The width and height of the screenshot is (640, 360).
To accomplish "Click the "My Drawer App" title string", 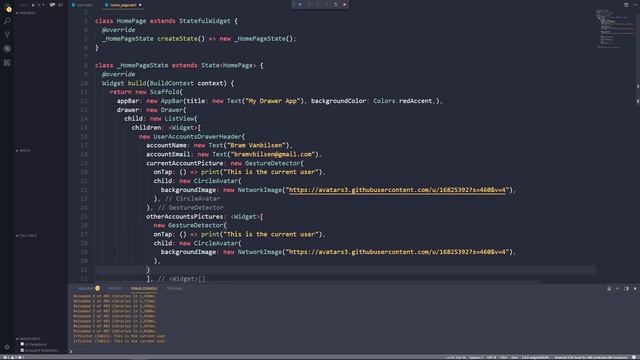I will (x=273, y=101).
